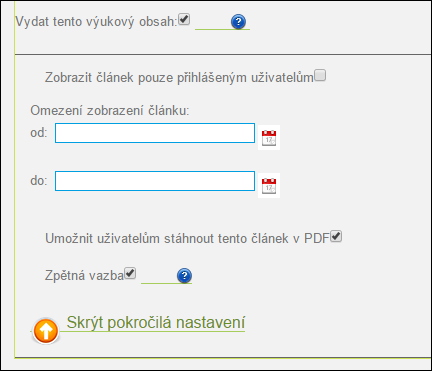Open help for Vydat tento výukový obsah

(238, 22)
